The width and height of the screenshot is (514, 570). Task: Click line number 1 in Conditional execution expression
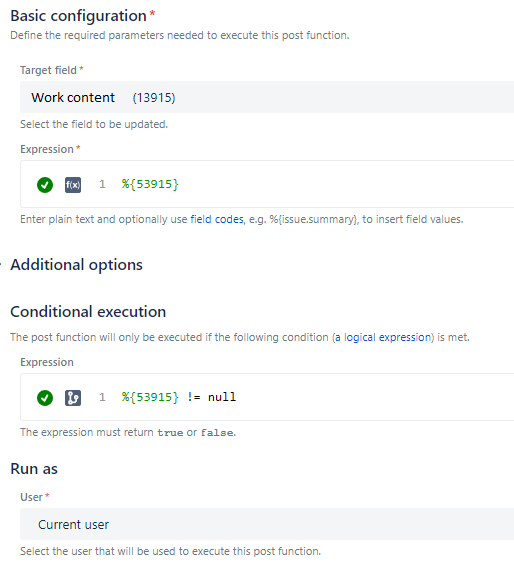102,397
